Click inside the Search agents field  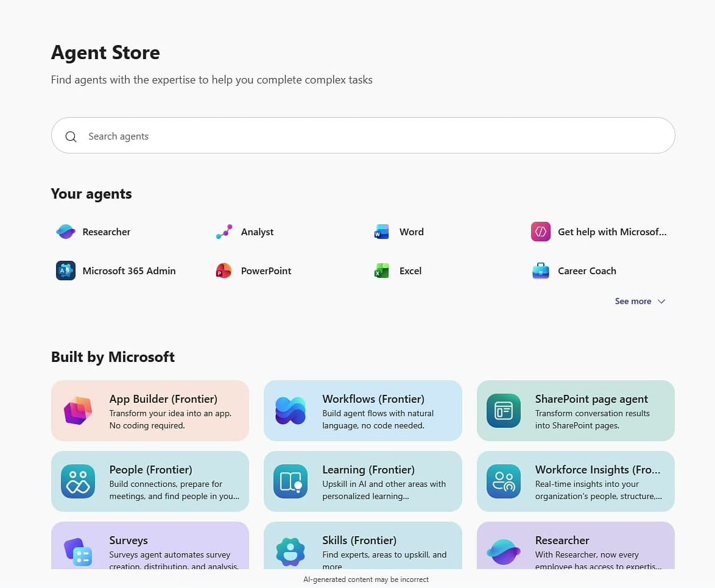pyautogui.click(x=244, y=136)
